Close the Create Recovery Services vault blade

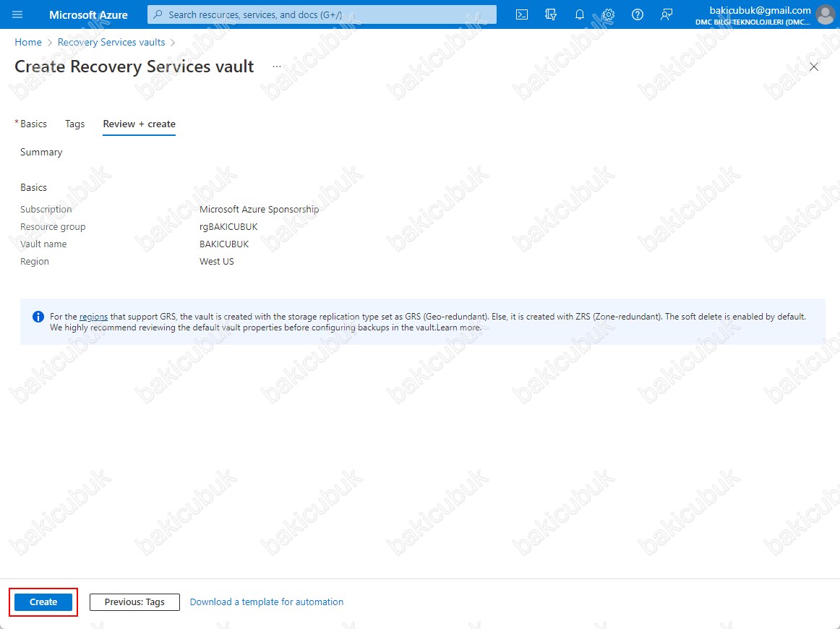coord(814,67)
